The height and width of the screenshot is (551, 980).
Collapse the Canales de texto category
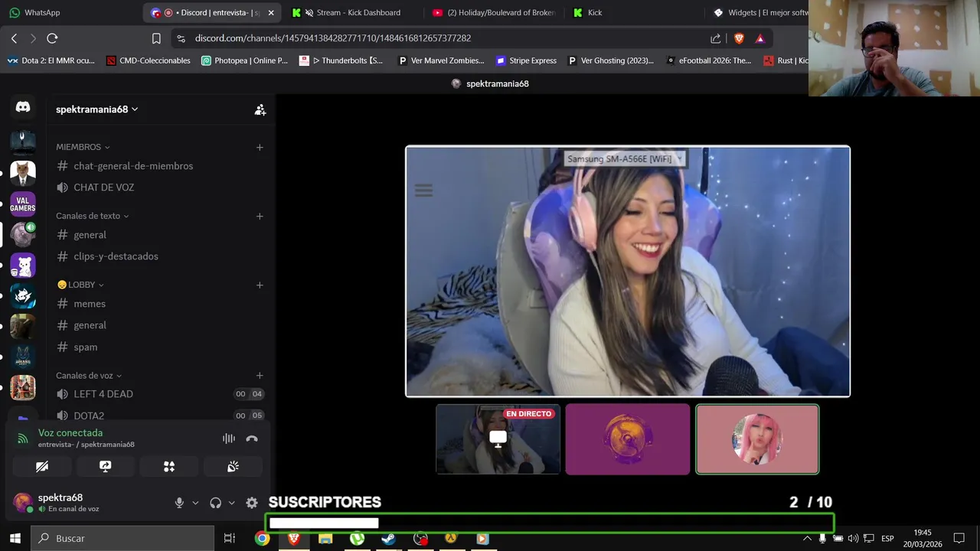92,216
